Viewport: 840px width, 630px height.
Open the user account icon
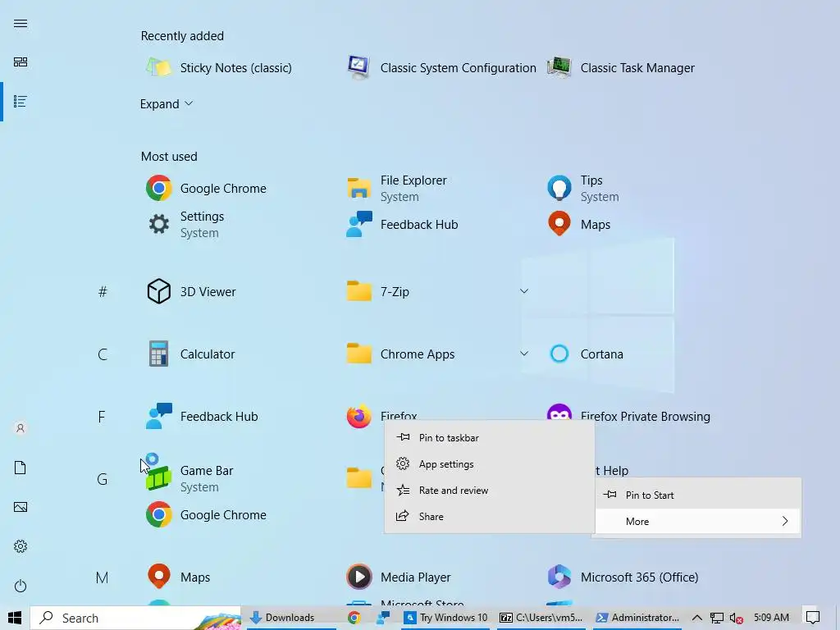(x=21, y=428)
